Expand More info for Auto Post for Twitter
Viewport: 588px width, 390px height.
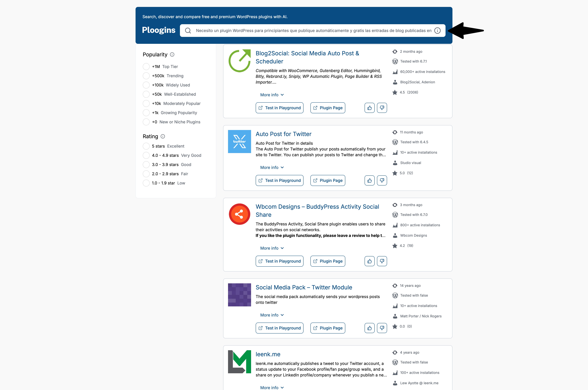(x=272, y=167)
